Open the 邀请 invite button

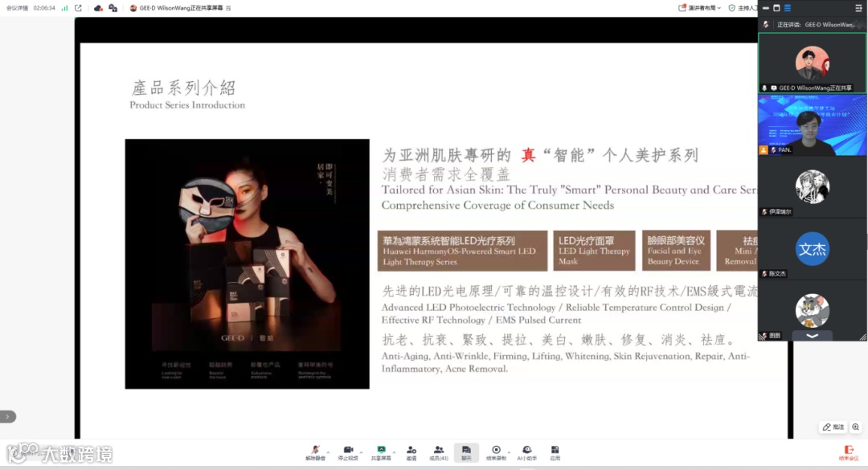coord(411,453)
